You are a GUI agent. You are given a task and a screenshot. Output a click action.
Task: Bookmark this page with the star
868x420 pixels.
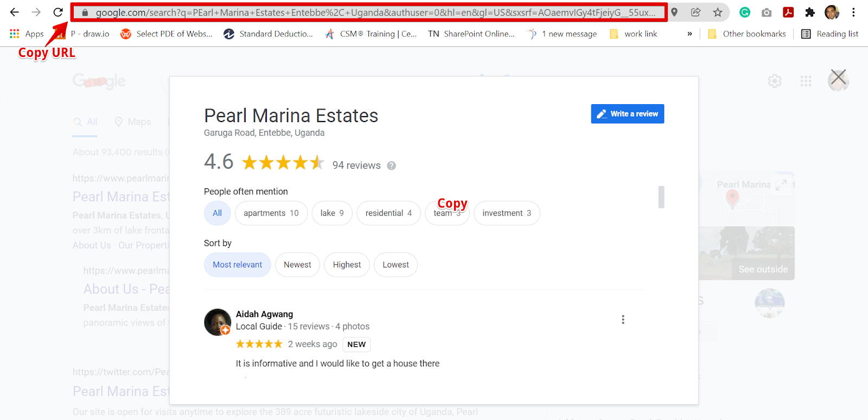coord(718,12)
